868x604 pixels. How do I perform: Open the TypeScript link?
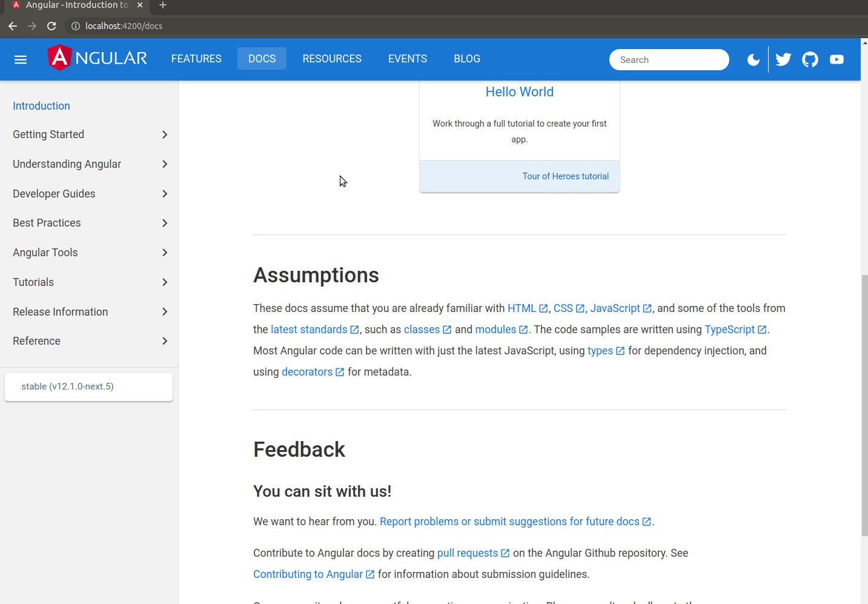(735, 330)
